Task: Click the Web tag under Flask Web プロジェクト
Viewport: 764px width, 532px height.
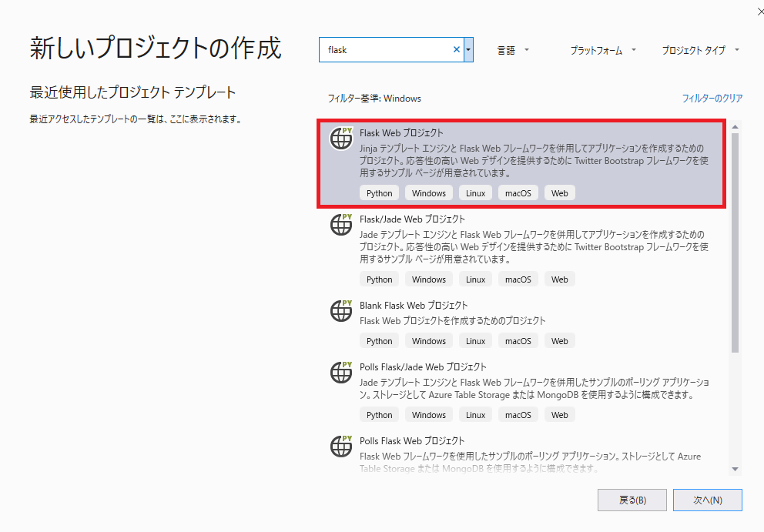Action: tap(559, 193)
